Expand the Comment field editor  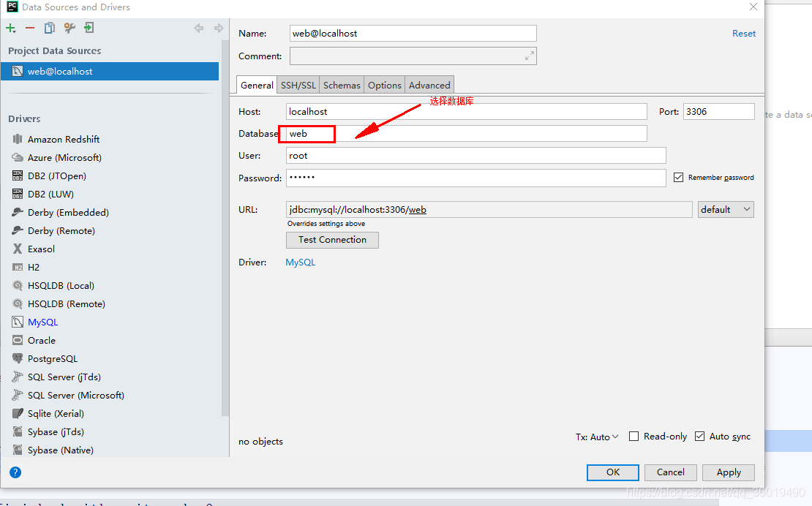pyautogui.click(x=529, y=56)
